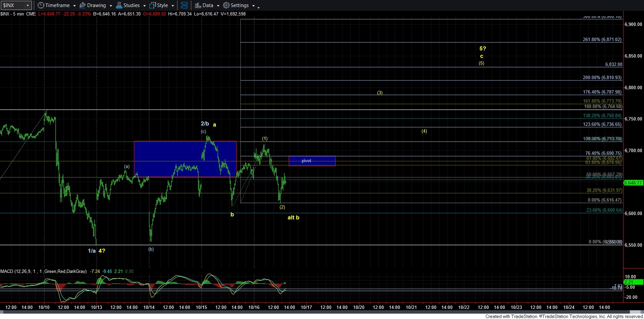The height and width of the screenshot is (319, 644).
Task: Expand the $INX symbol dropdown arrow
Action: [28, 6]
